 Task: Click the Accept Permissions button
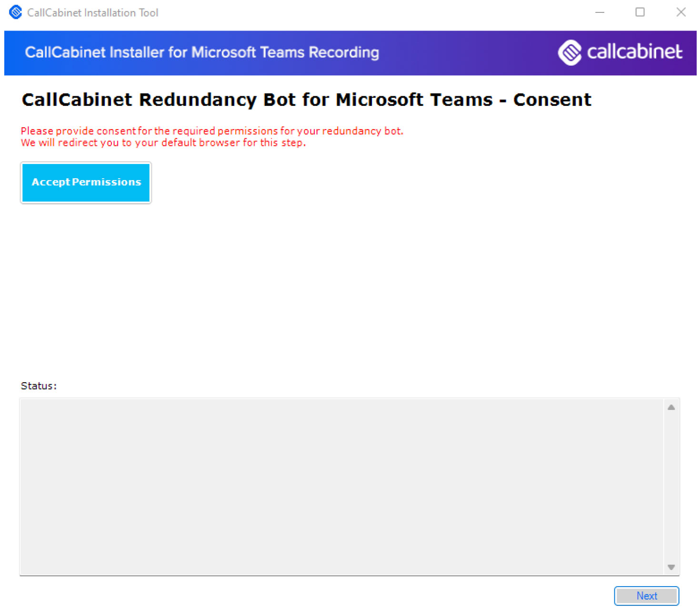86,183
